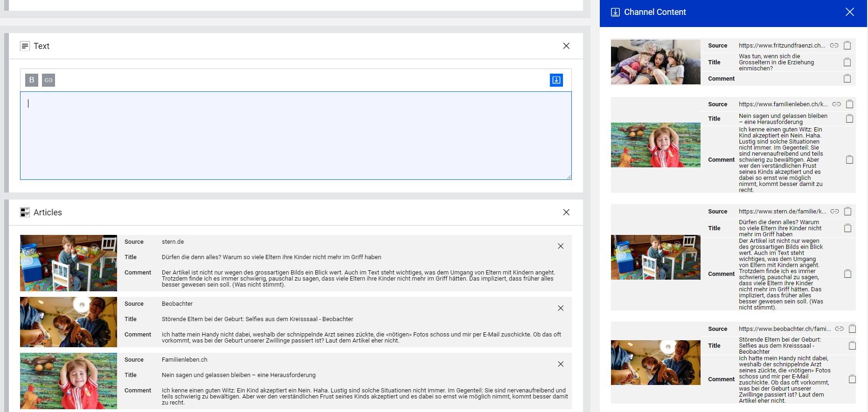Viewport: 868px width, 412px height.
Task: Copy the stern.de source URL in panel
Action: 848,211
